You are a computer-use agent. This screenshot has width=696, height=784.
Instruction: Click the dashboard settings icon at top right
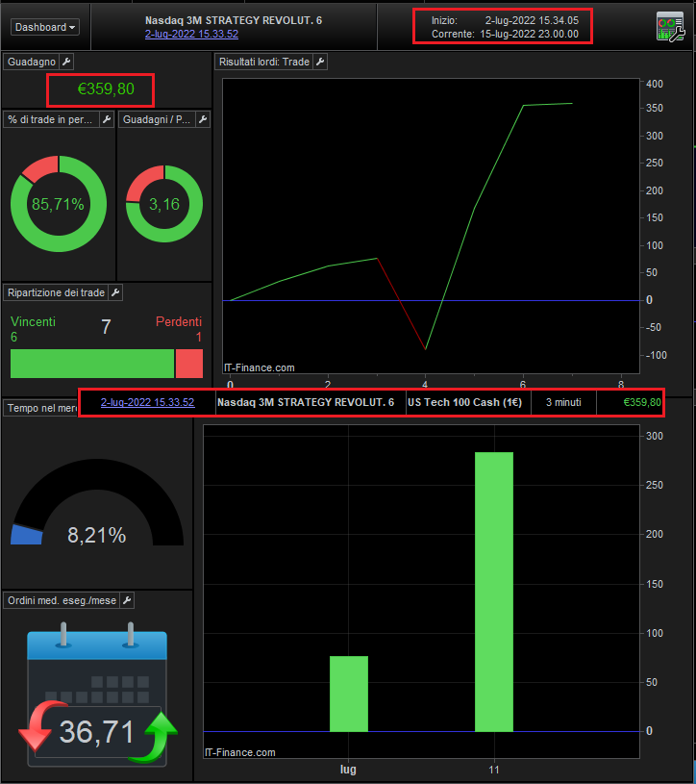click(x=669, y=27)
